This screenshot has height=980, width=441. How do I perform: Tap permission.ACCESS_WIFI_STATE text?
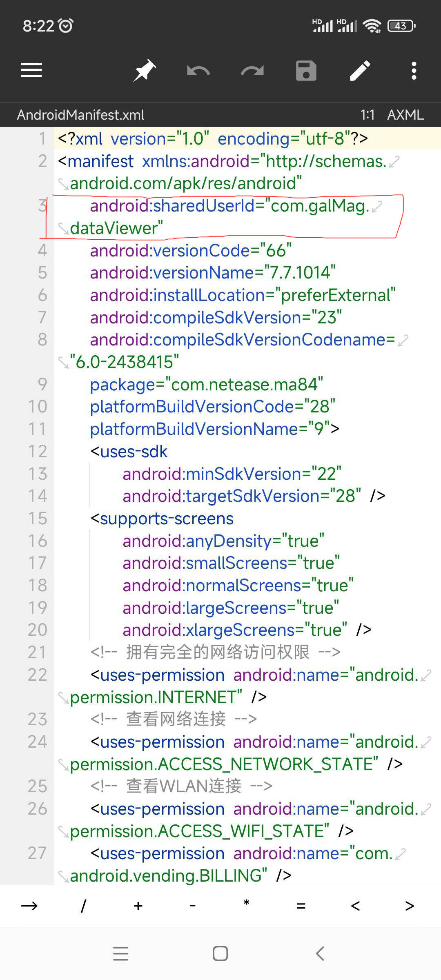[x=200, y=831]
